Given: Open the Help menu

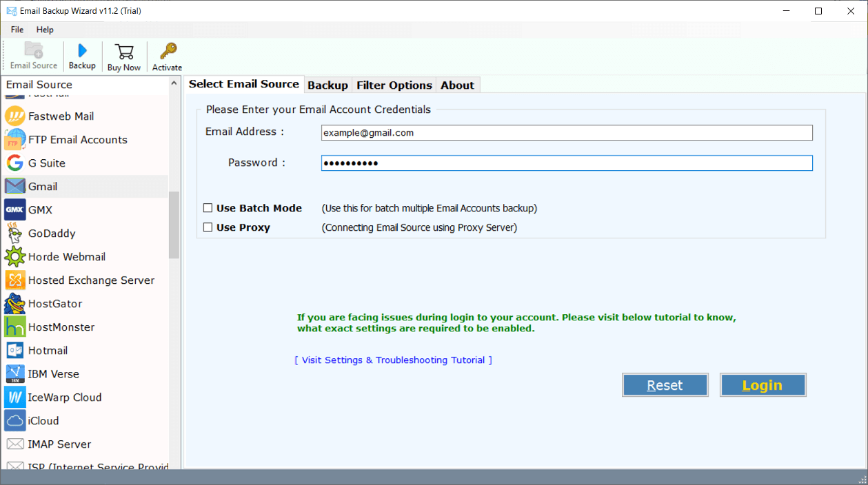Looking at the screenshot, I should point(45,30).
